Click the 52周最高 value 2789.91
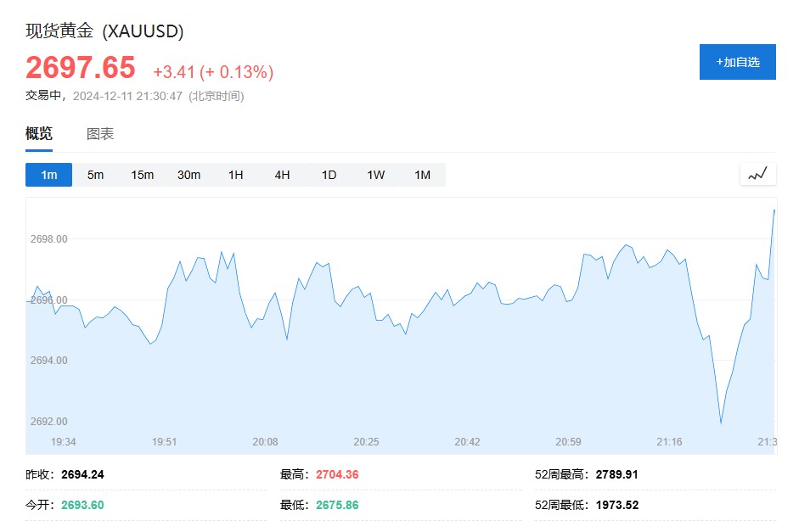Screen dimensions: 799x532 (616, 475)
